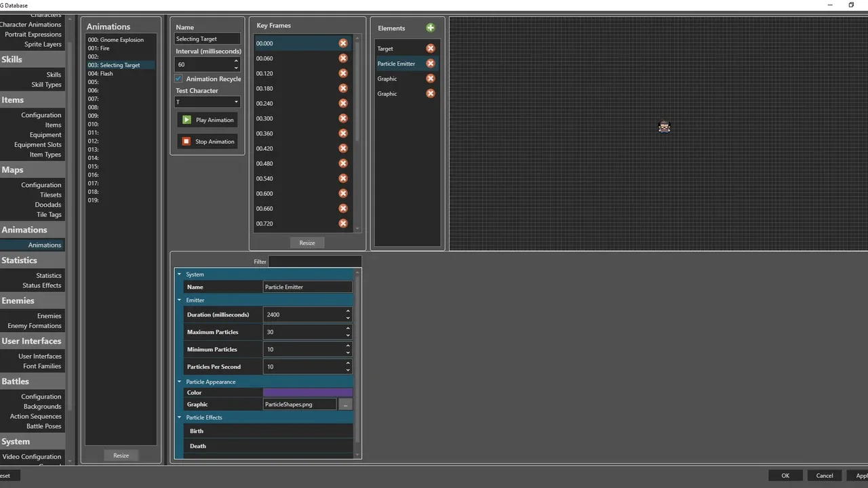
Task: Collapse the Particle Appearance section
Action: [x=180, y=382]
